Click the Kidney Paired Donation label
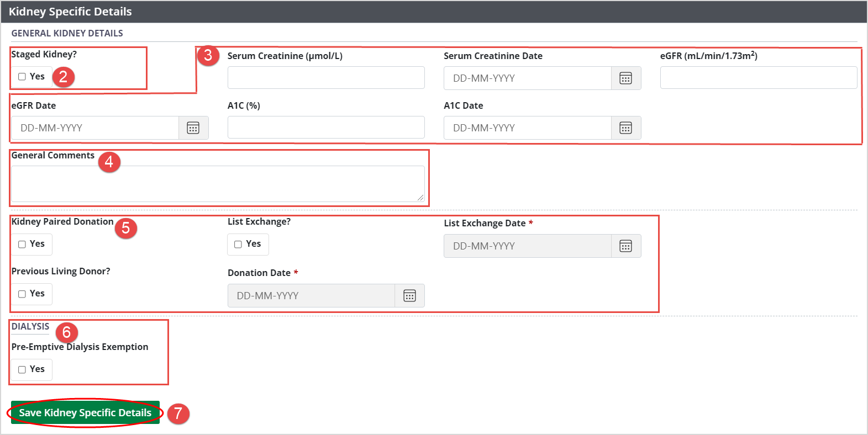 (x=62, y=221)
